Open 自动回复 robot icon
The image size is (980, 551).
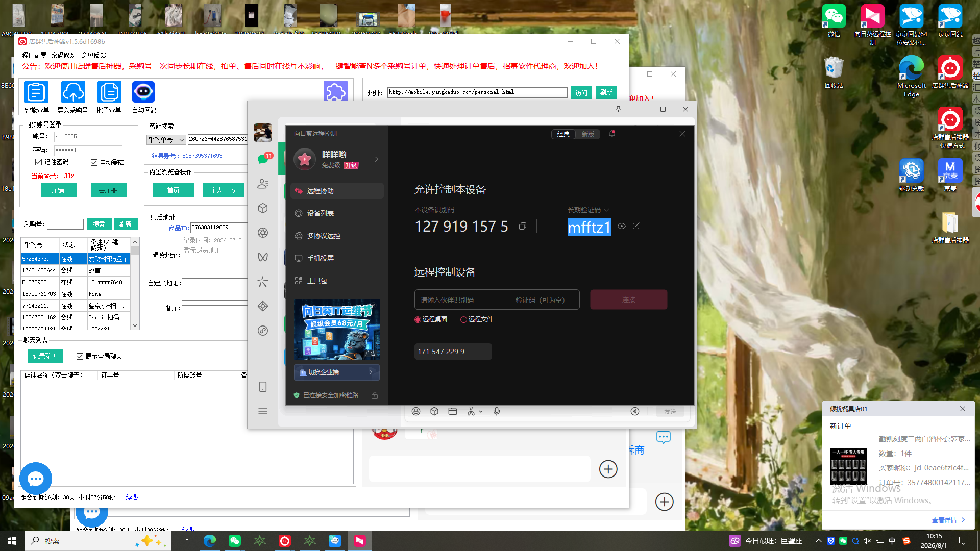point(144,96)
